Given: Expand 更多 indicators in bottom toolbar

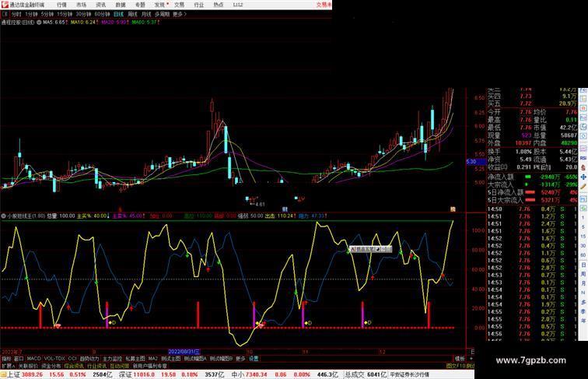Looking at the screenshot, I should [x=240, y=359].
